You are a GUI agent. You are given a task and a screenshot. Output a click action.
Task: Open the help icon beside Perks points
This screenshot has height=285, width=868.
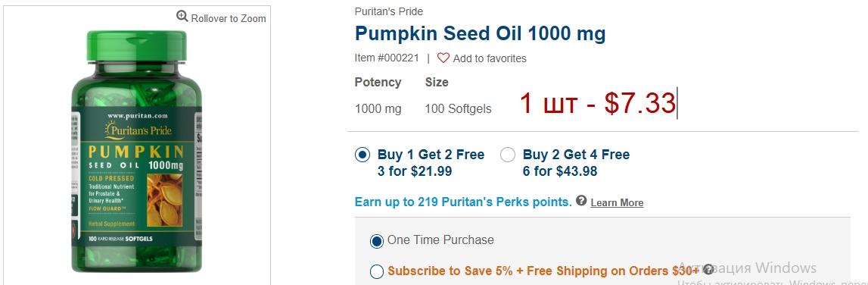(x=580, y=200)
